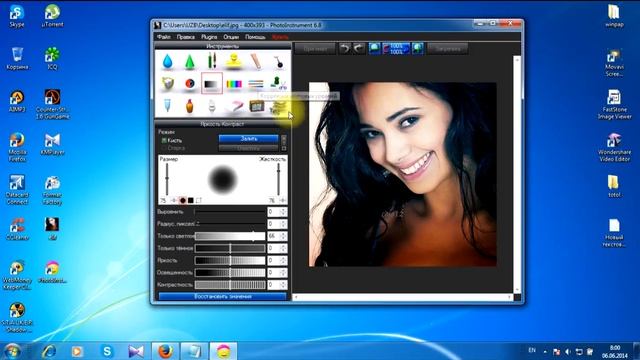
Task: Adjust the Только светлое slider
Action: [230, 236]
